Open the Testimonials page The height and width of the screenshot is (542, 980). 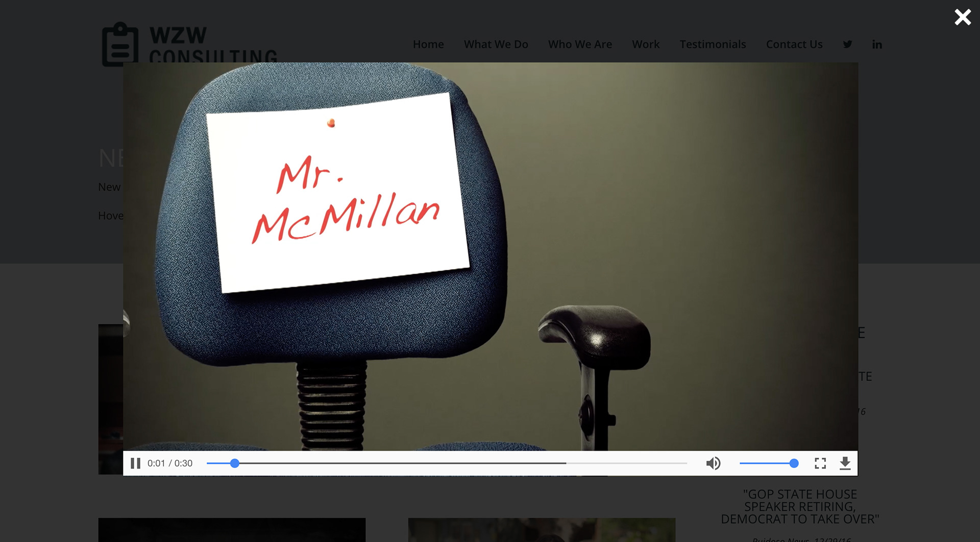click(x=713, y=44)
